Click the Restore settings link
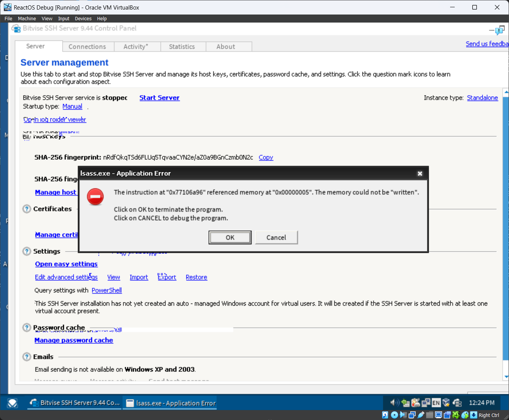509x420 pixels. pyautogui.click(x=197, y=277)
